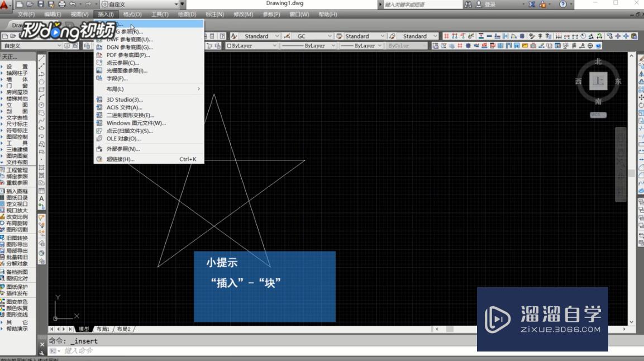The height and width of the screenshot is (361, 644).
Task: Click the sign-in user icon
Action: [479, 4]
